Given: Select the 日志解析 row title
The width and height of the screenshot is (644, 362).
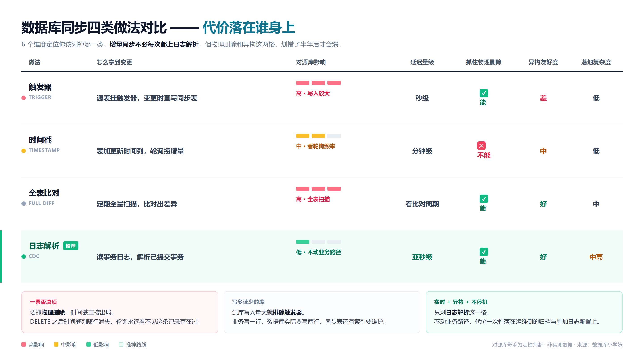Looking at the screenshot, I should pyautogui.click(x=44, y=246).
